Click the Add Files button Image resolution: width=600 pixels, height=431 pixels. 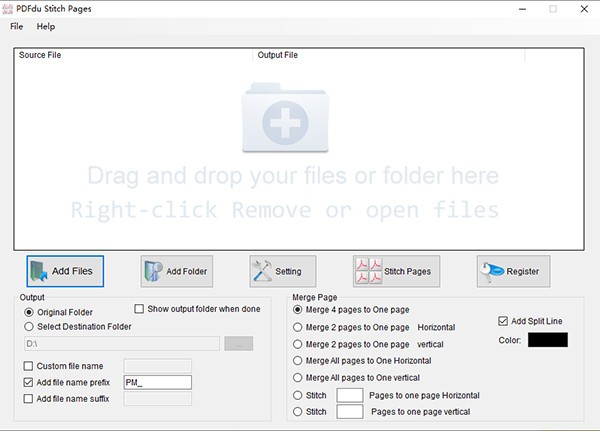coord(65,271)
